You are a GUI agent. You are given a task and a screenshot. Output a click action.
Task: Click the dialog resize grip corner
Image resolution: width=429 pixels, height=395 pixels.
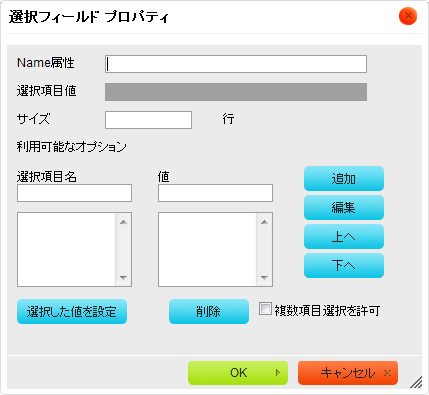tap(416, 382)
